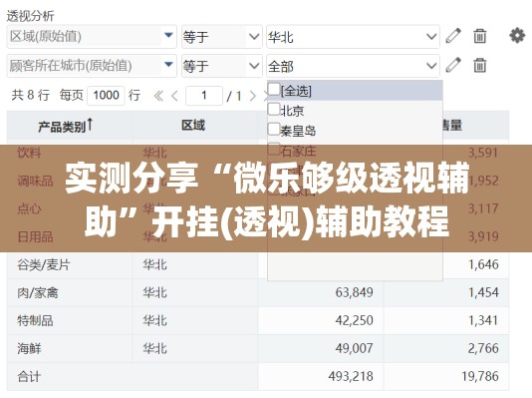The image size is (532, 398).
Task: Click the quantity value 2,766
Action: tap(483, 348)
